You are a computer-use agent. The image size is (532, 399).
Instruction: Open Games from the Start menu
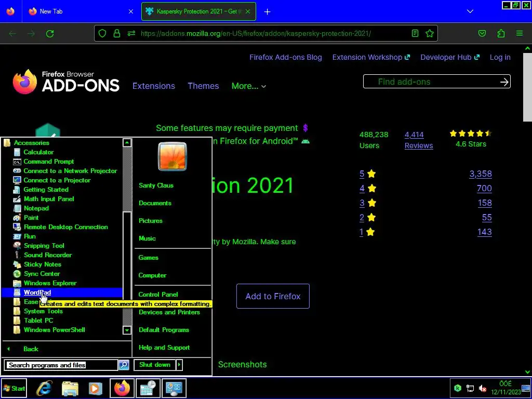tap(148, 258)
